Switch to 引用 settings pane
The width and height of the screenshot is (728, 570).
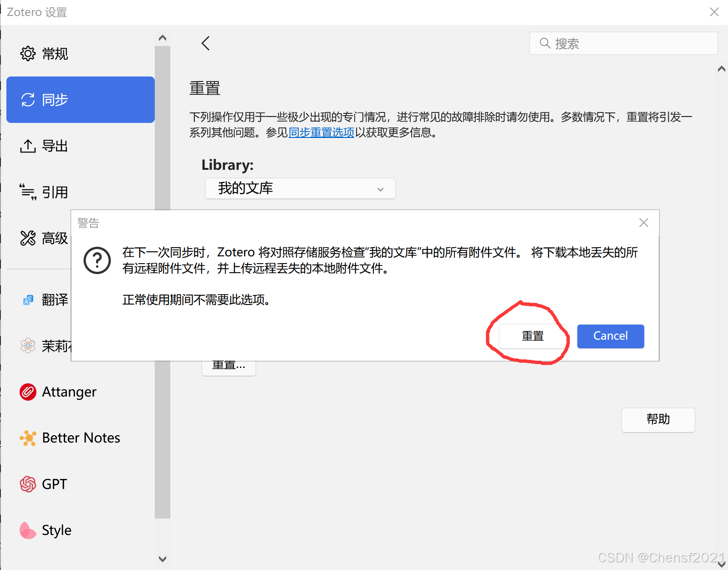point(81,192)
